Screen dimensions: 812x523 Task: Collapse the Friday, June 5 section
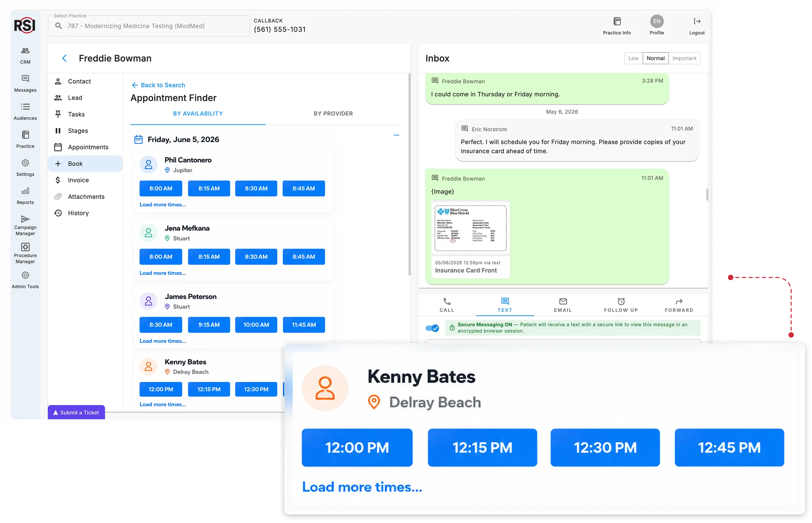click(396, 135)
